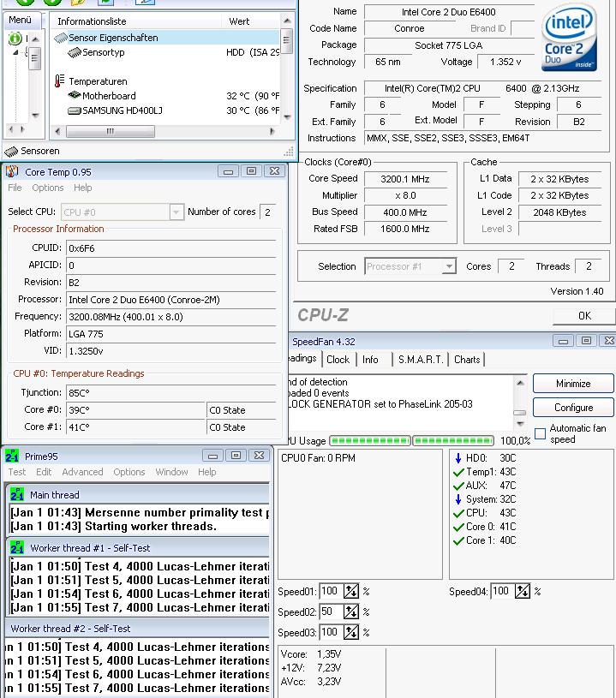Open the Test menu in Prime95
The image size is (616, 698).
point(17,472)
